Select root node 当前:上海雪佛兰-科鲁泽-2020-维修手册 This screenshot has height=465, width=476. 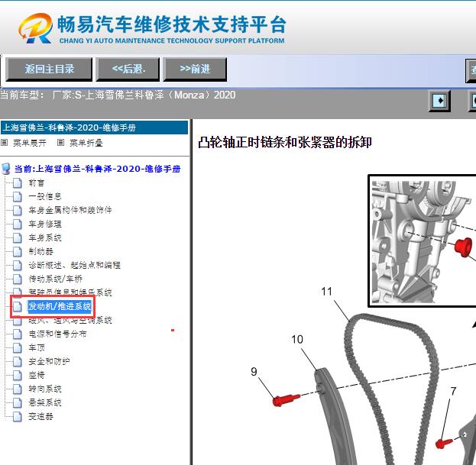click(x=98, y=169)
